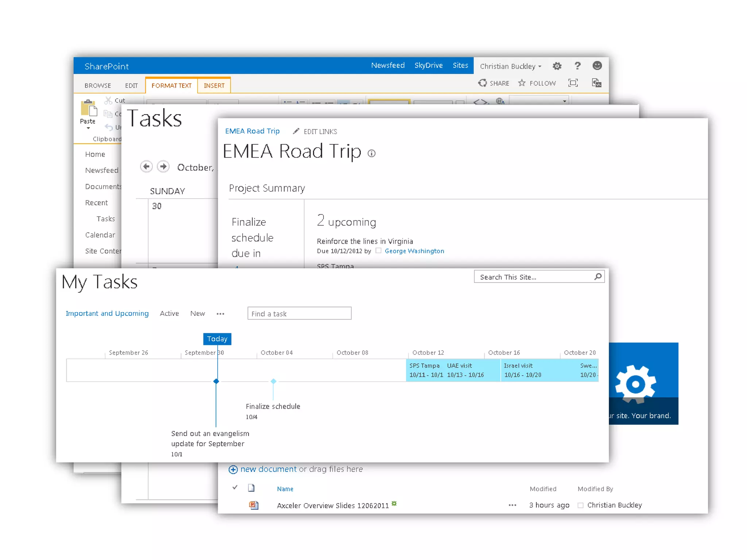Click the EMEA Road Trip info icon
The image size is (747, 560).
pyautogui.click(x=371, y=153)
